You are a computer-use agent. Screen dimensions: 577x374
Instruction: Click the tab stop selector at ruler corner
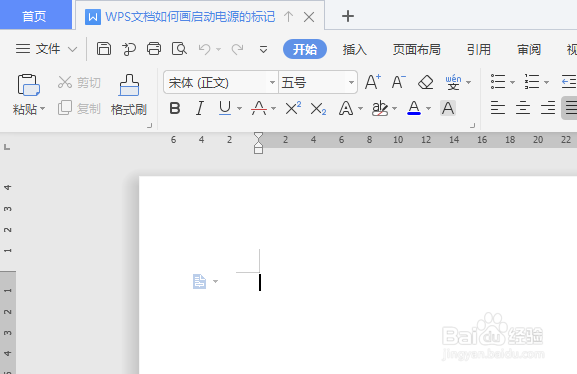[x=7, y=147]
